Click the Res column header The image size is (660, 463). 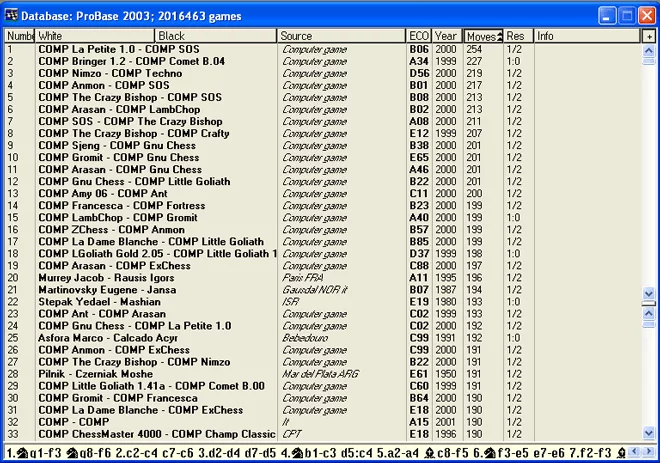point(517,36)
